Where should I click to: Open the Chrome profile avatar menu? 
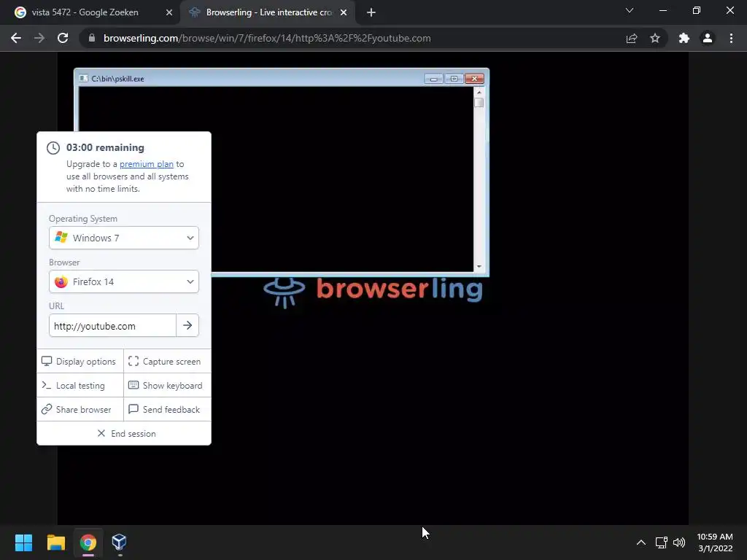click(708, 38)
